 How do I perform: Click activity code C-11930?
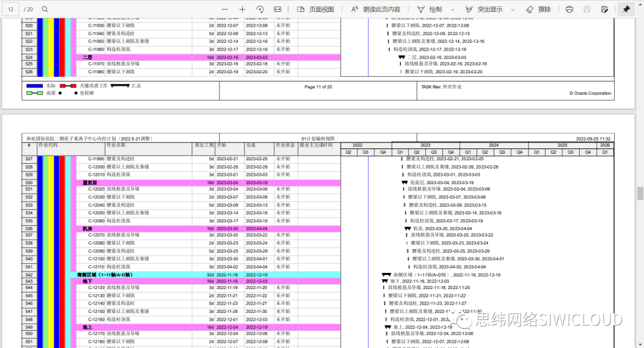click(x=96, y=26)
